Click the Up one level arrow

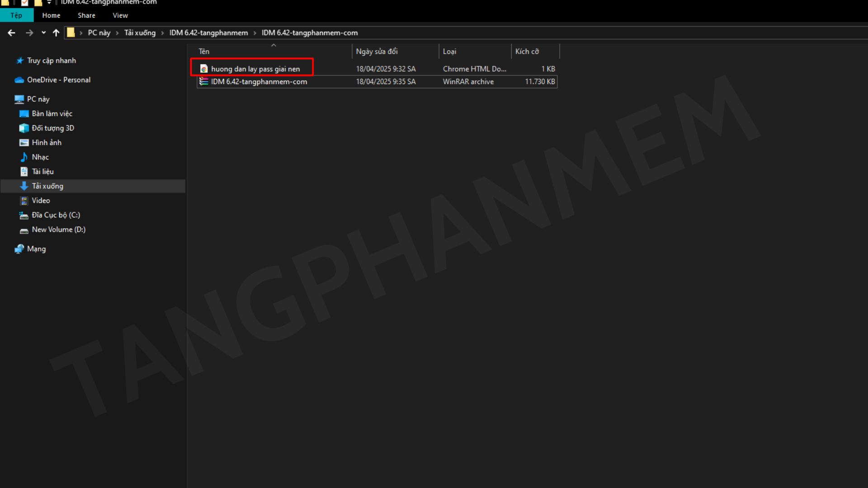[56, 33]
